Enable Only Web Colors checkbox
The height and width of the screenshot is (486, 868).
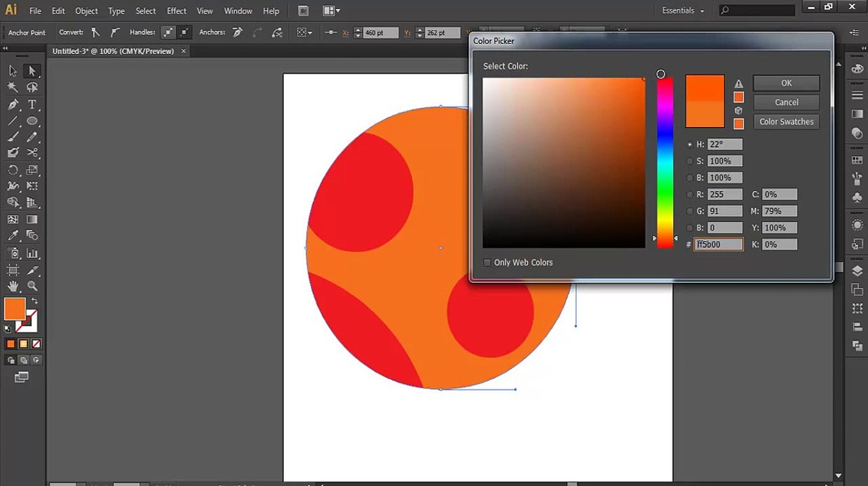pyautogui.click(x=487, y=263)
